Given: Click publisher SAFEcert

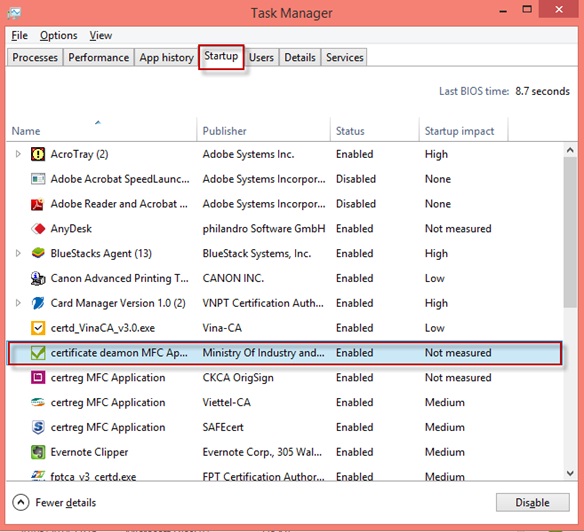Looking at the screenshot, I should click(223, 427).
